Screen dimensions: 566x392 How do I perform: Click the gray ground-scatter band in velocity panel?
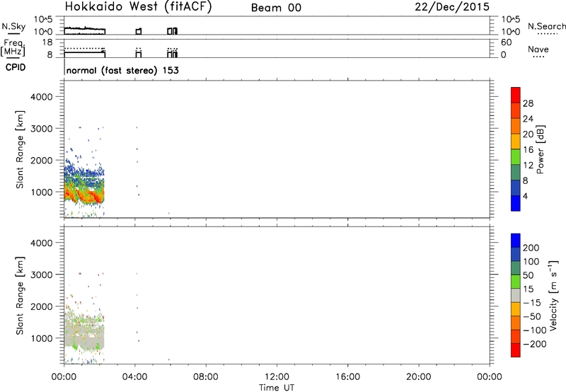83,335
